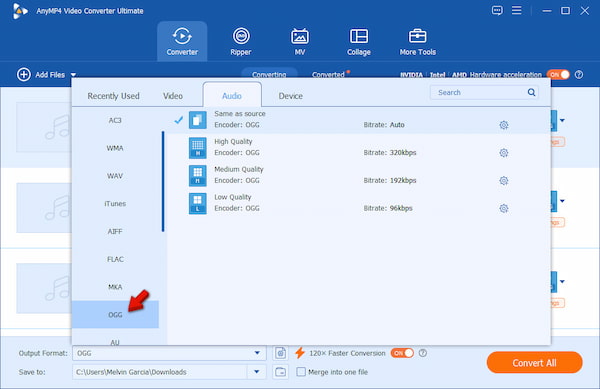Expand the Add Files dropdown arrow
Viewport: 600px width, 389px height.
pos(73,75)
